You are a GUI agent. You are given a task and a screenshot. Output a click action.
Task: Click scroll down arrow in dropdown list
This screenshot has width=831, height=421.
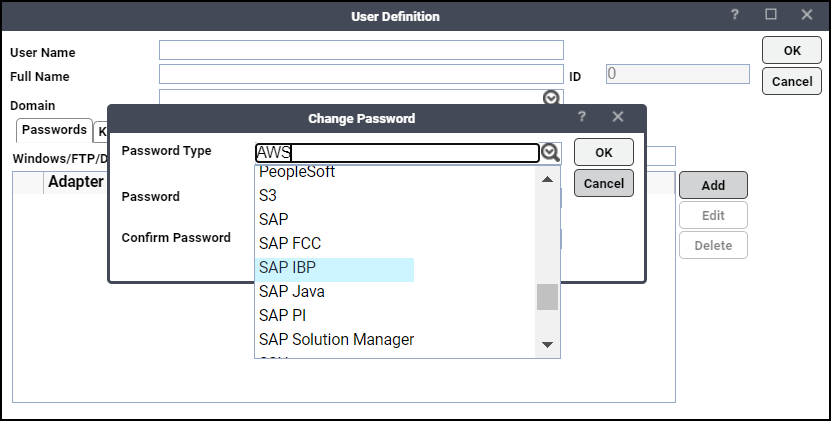(x=547, y=345)
